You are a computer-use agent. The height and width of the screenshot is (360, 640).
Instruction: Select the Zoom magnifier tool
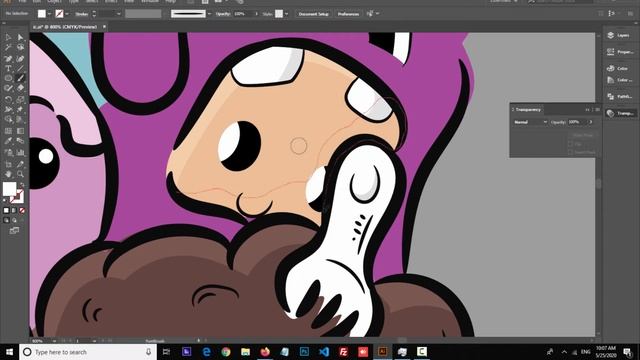[20, 174]
